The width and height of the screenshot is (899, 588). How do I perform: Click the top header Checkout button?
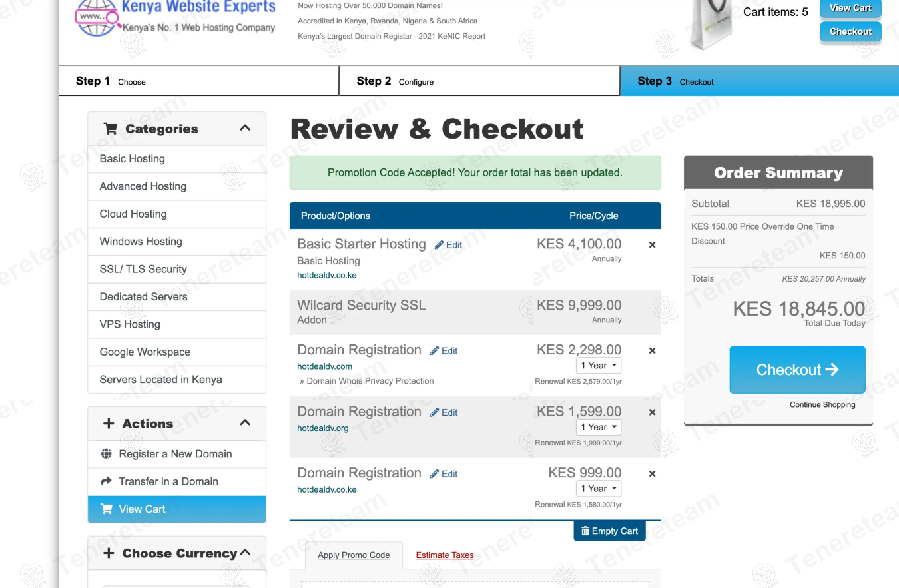850,31
